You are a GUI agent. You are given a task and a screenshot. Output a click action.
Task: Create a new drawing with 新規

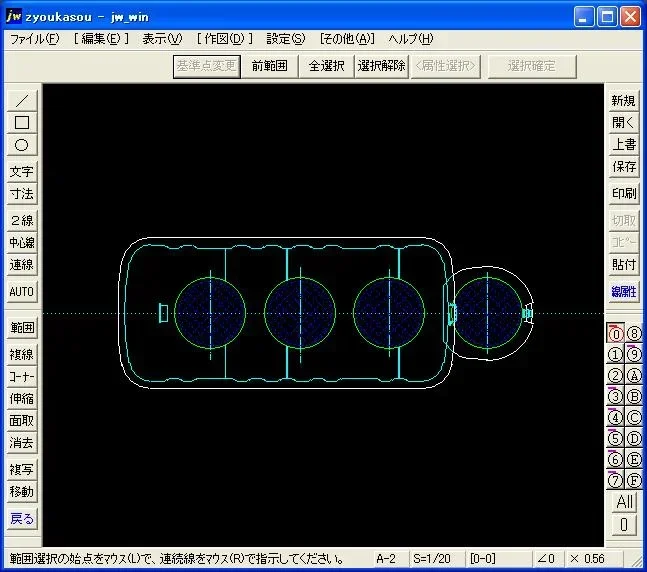623,100
